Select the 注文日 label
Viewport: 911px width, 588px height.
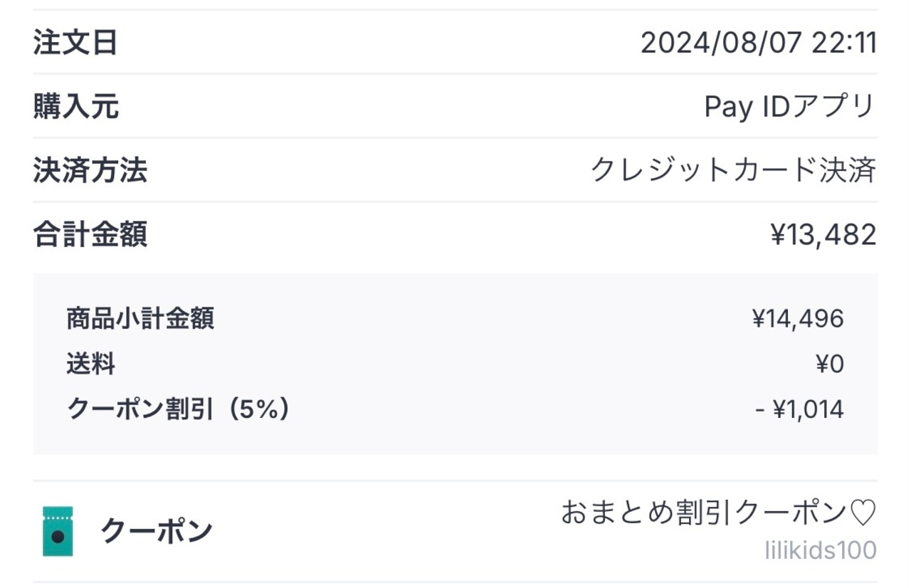click(x=75, y=43)
